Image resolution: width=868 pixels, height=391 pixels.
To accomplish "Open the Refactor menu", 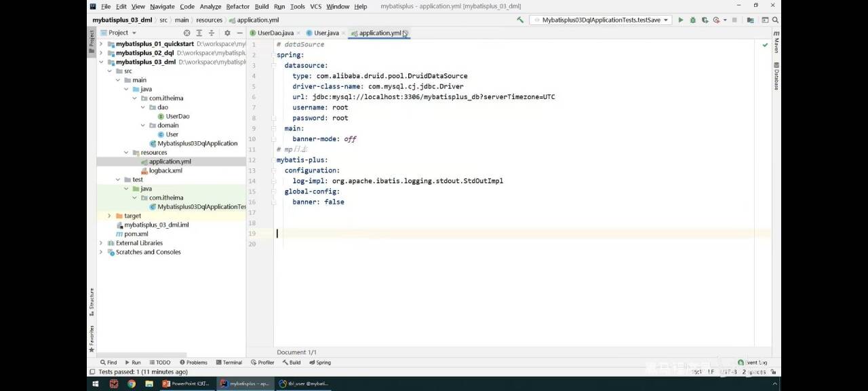I will tap(237, 6).
